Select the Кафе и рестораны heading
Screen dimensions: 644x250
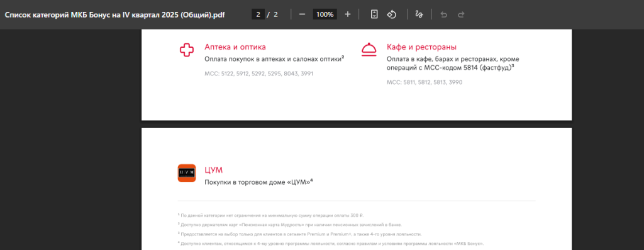click(421, 47)
